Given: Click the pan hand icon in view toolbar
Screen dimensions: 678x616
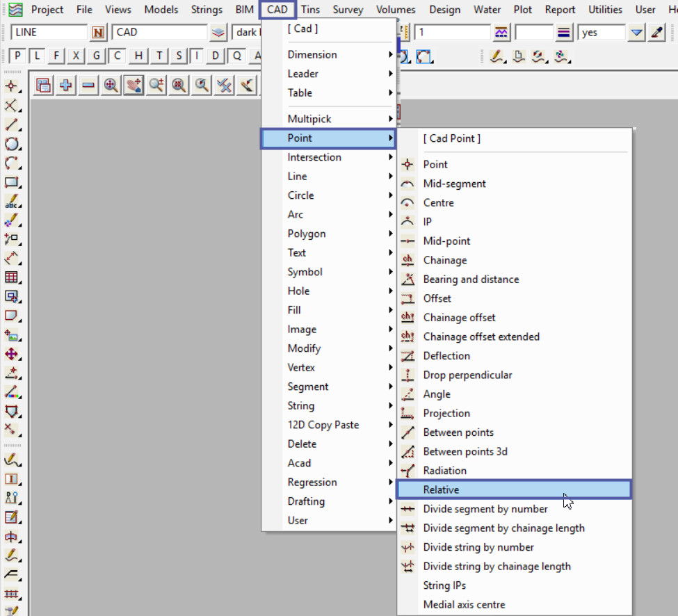Looking at the screenshot, I should [x=134, y=85].
